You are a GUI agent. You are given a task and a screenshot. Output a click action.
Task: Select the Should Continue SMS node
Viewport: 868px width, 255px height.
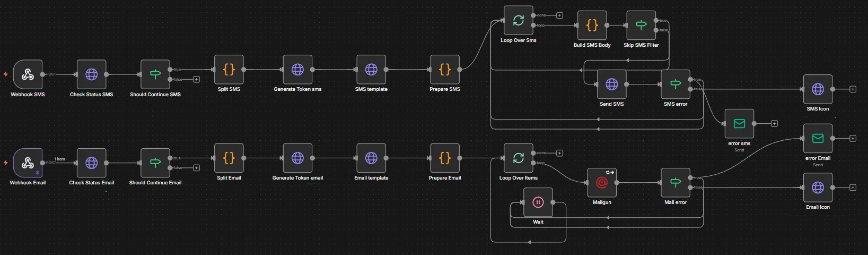(155, 74)
